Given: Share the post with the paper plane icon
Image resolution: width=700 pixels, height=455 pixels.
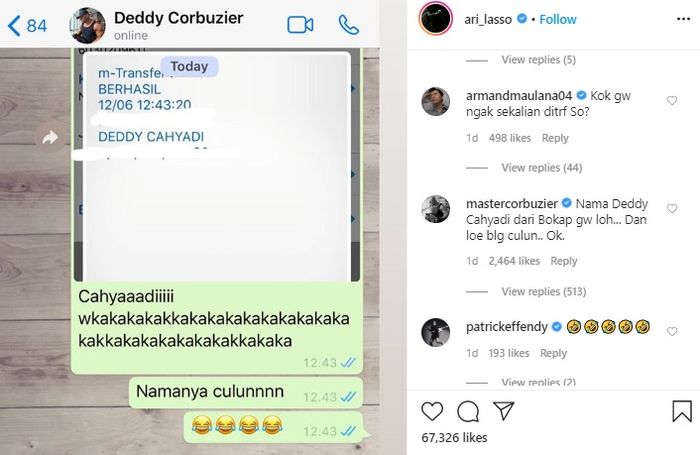Looking at the screenshot, I should (x=504, y=410).
